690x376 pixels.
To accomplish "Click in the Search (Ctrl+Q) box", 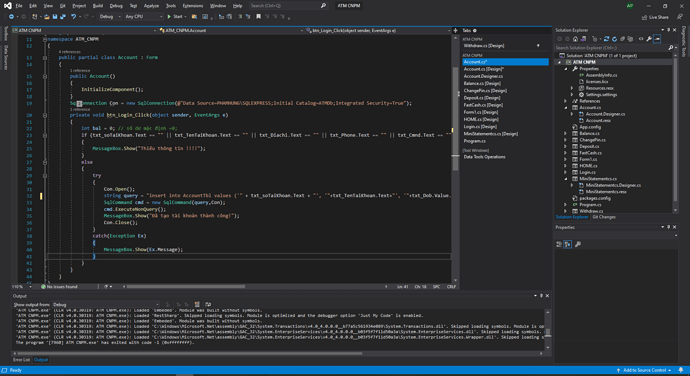I will pos(288,6).
